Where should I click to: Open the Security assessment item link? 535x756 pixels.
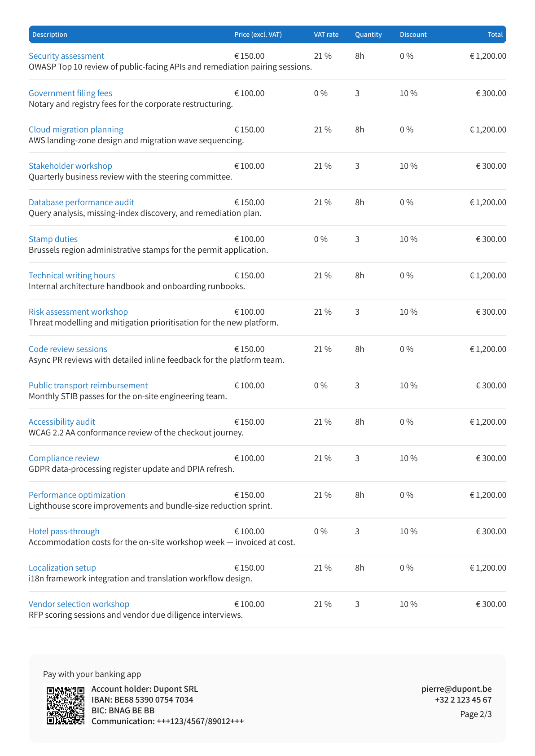pos(66,56)
